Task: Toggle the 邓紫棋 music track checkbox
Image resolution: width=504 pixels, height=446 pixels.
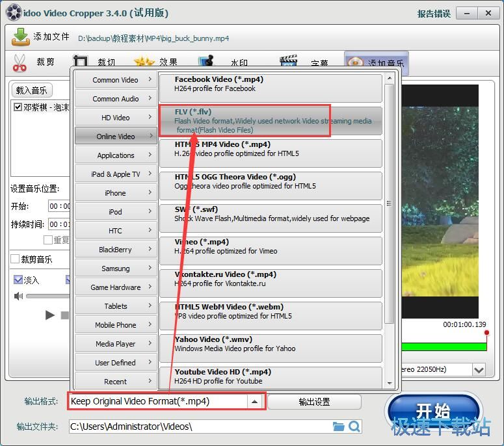Action: pyautogui.click(x=18, y=107)
